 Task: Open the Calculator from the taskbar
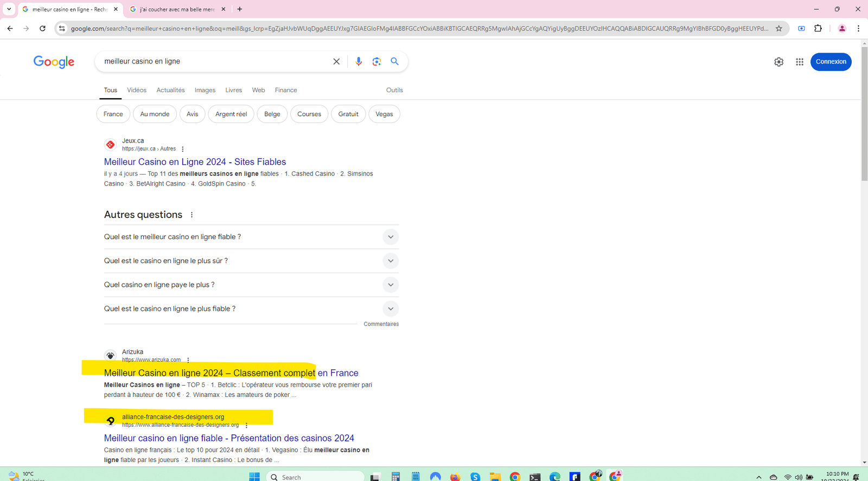pyautogui.click(x=395, y=477)
